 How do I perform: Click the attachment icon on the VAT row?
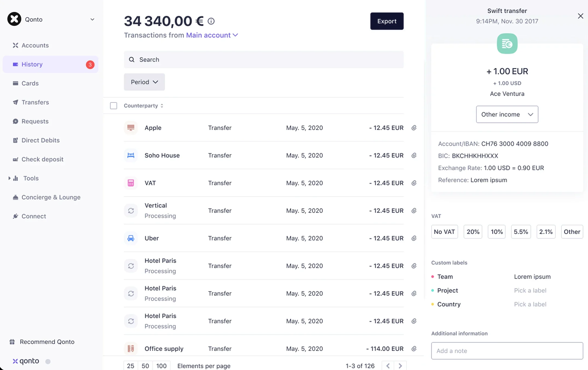tap(414, 183)
